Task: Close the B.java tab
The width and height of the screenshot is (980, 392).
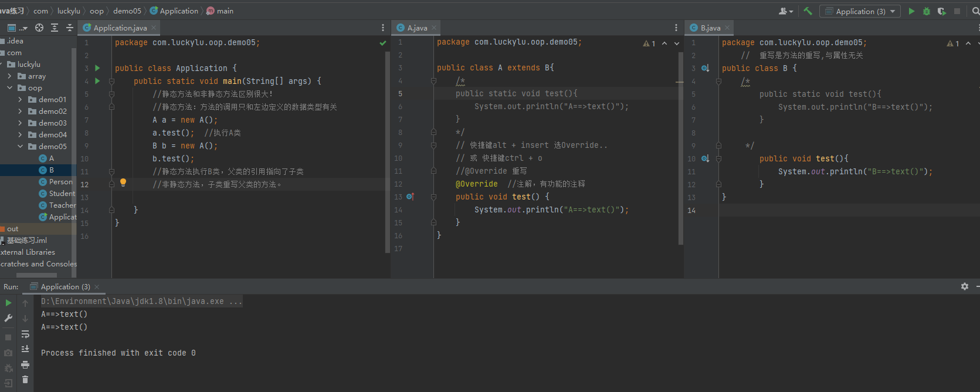Action: click(727, 28)
